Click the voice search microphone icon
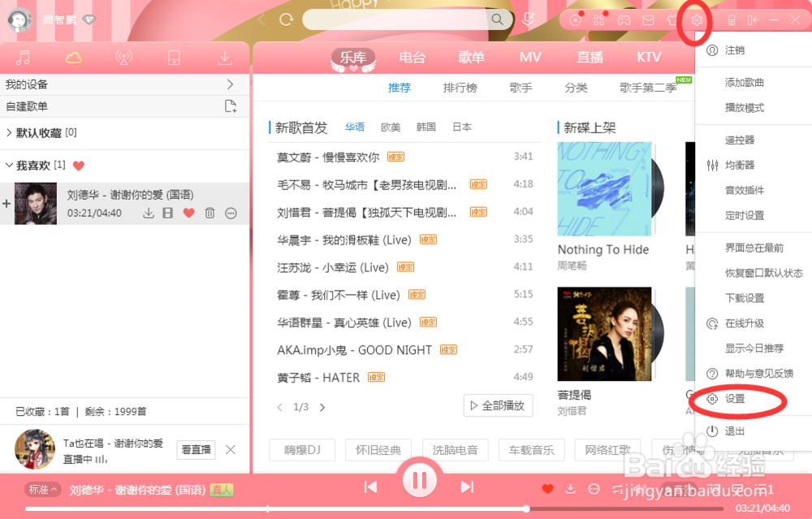812x519 pixels. point(529,19)
